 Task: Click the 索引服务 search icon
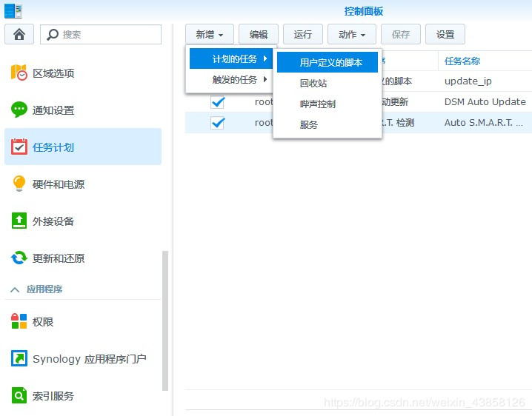(x=19, y=395)
